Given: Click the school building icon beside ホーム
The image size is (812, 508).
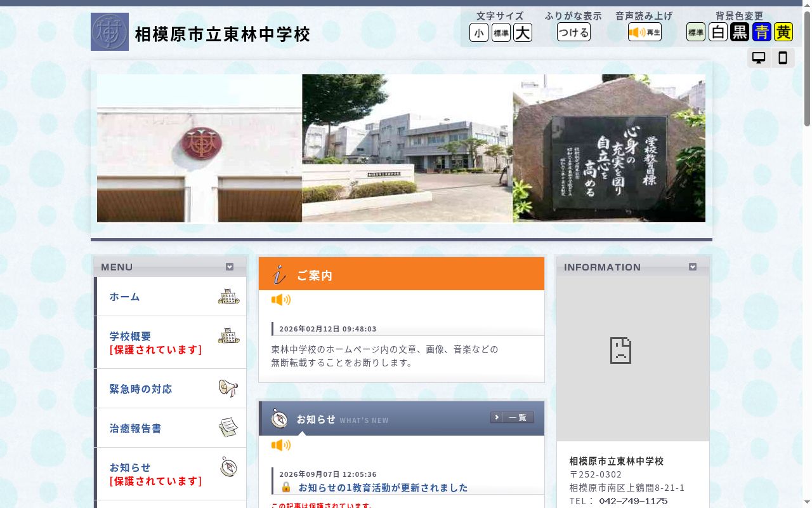Looking at the screenshot, I should 229,297.
